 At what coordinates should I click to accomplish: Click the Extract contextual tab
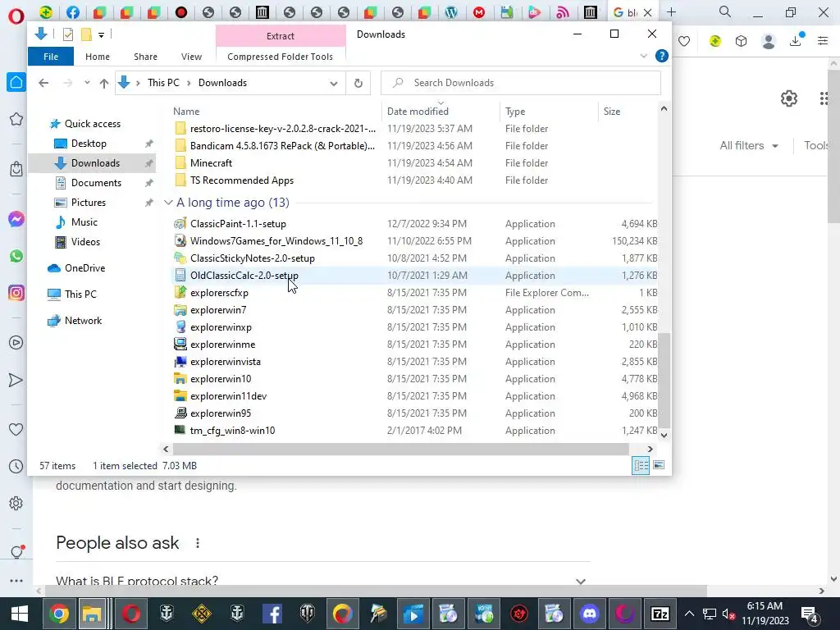(281, 36)
